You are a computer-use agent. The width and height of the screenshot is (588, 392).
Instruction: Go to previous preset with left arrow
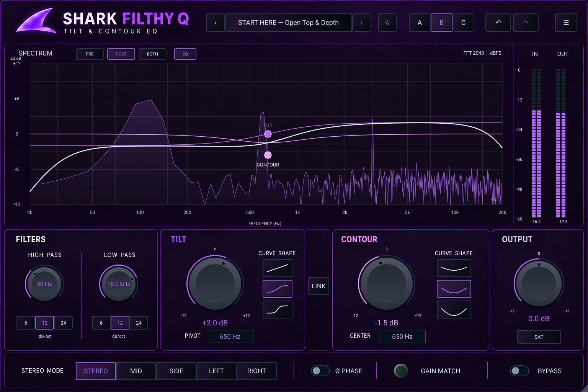tap(215, 23)
